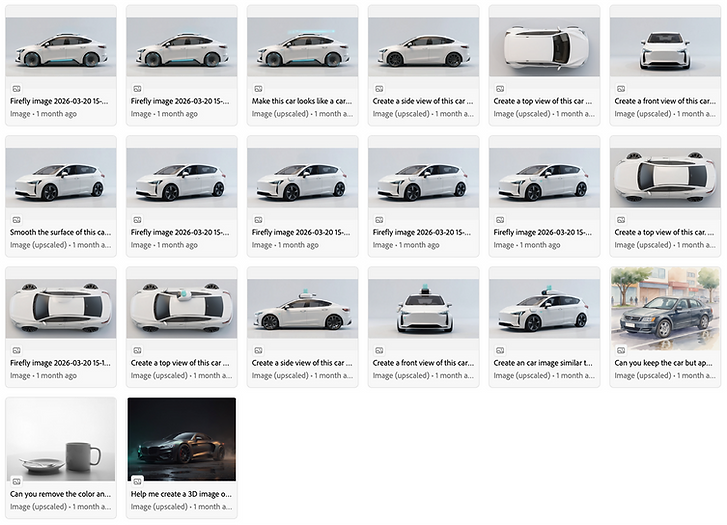Click image-type icon on 'Can you keep the car but ap...' card
This screenshot has height=525, width=727.
coord(621,351)
